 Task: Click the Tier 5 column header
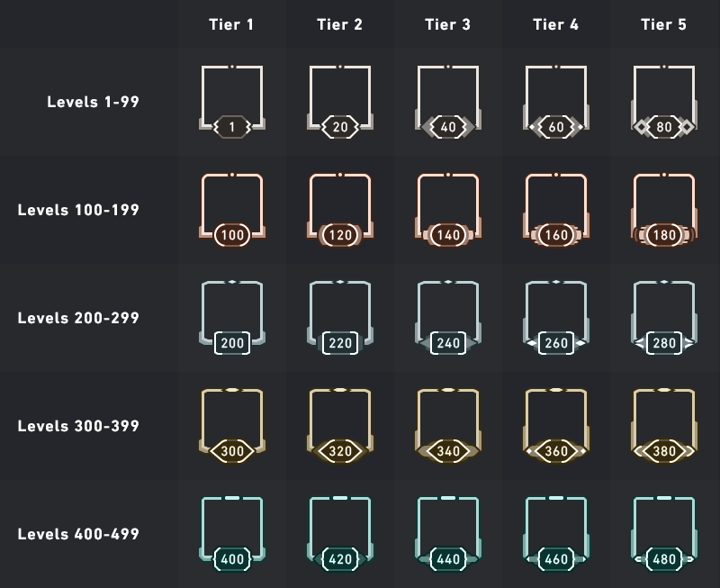click(663, 24)
